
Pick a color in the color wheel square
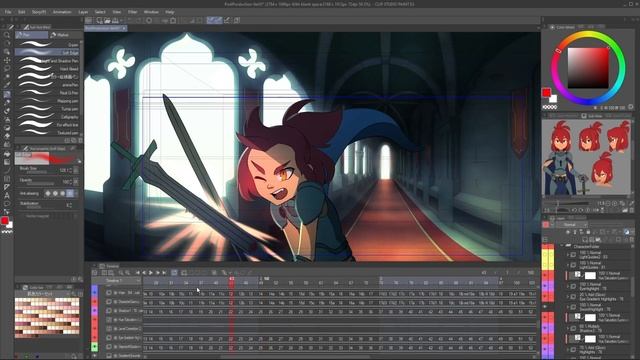tap(588, 68)
